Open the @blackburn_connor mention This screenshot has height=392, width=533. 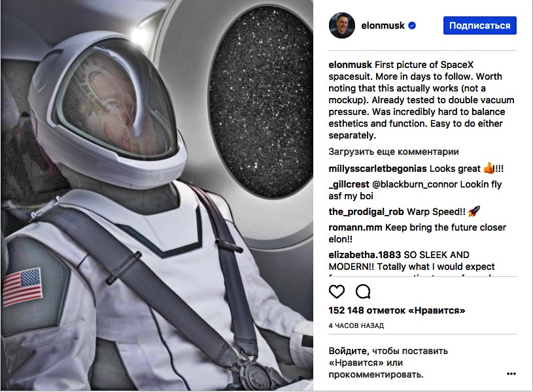pos(415,184)
